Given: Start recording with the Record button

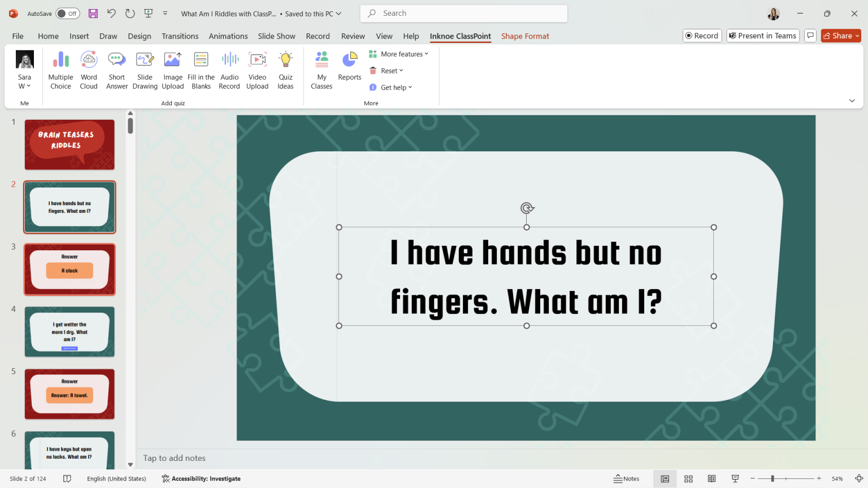Looking at the screenshot, I should (x=702, y=35).
